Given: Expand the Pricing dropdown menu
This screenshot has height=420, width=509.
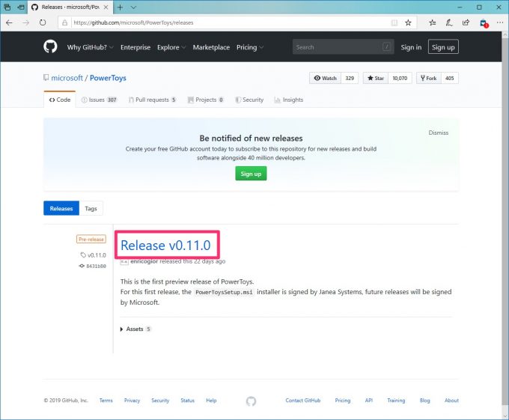Looking at the screenshot, I should pyautogui.click(x=250, y=47).
